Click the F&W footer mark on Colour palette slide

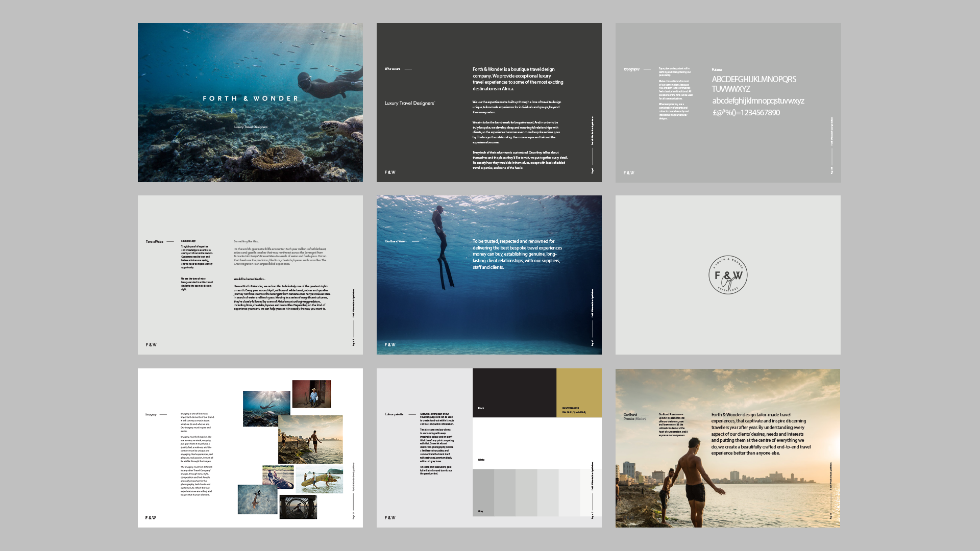point(390,518)
